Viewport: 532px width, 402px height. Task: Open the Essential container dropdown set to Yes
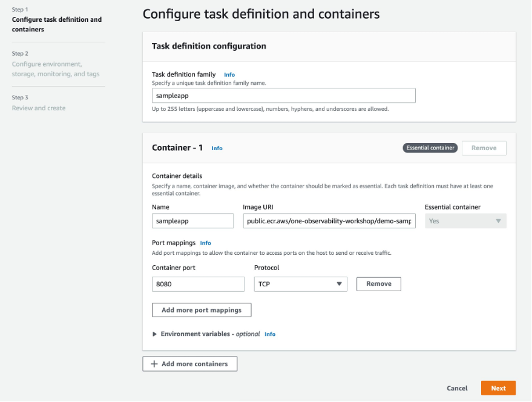click(465, 220)
